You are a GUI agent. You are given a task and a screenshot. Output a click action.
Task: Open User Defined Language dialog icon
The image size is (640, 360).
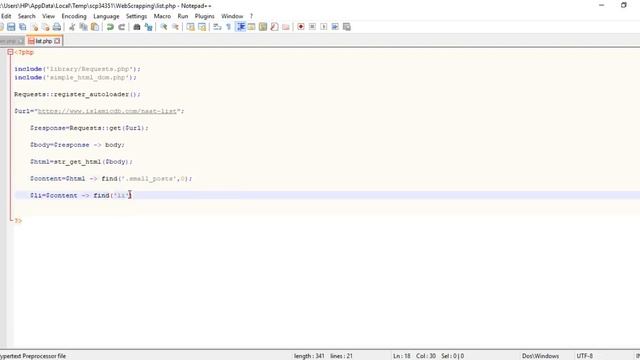(251, 27)
